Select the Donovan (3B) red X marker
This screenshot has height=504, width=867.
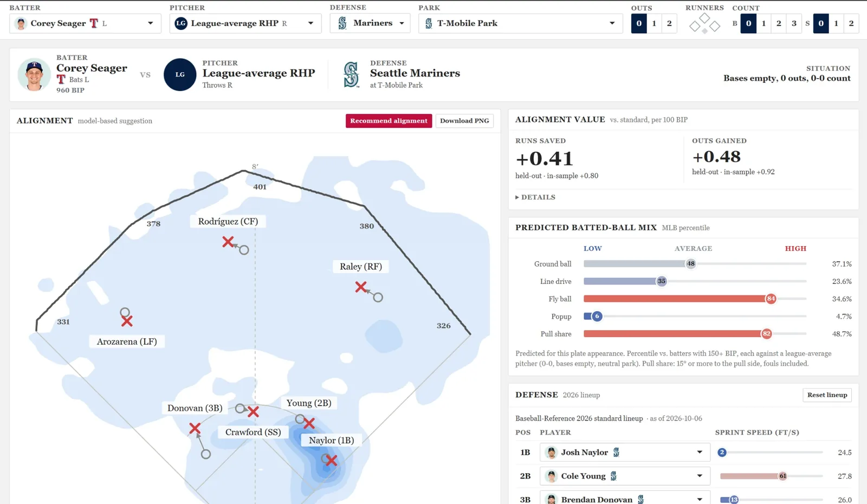(x=195, y=429)
